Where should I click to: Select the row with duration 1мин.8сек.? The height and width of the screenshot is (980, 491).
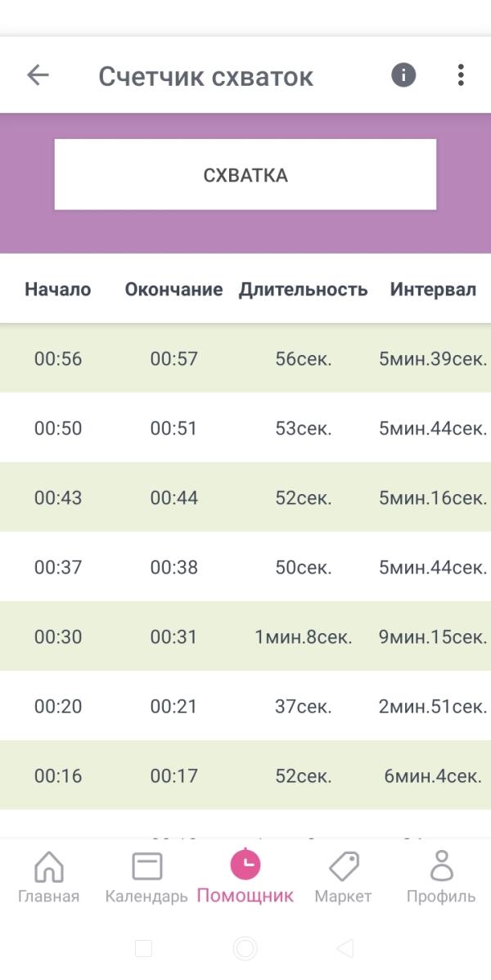click(x=245, y=636)
